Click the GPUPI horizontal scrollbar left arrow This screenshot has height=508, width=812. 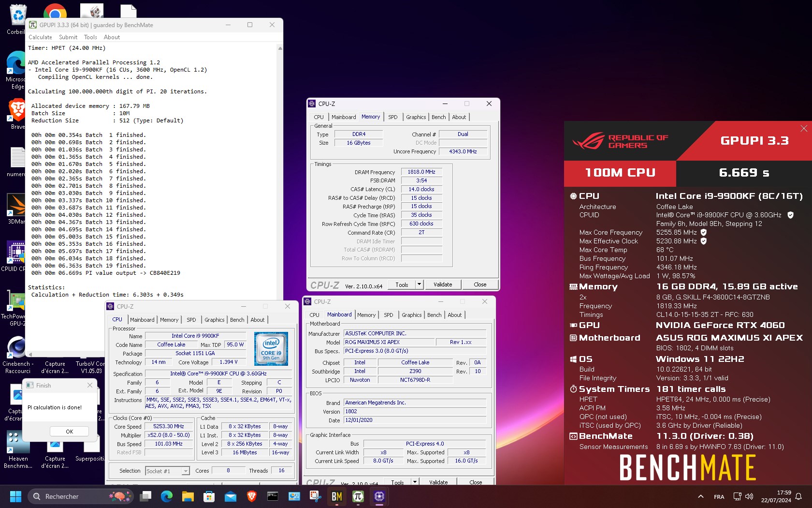pyautogui.click(x=30, y=354)
